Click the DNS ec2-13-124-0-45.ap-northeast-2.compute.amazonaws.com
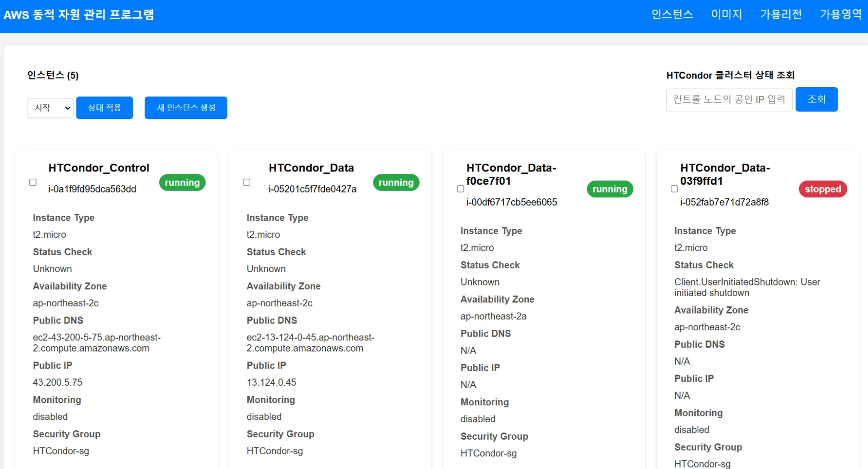This screenshot has width=868, height=469. coord(310,343)
